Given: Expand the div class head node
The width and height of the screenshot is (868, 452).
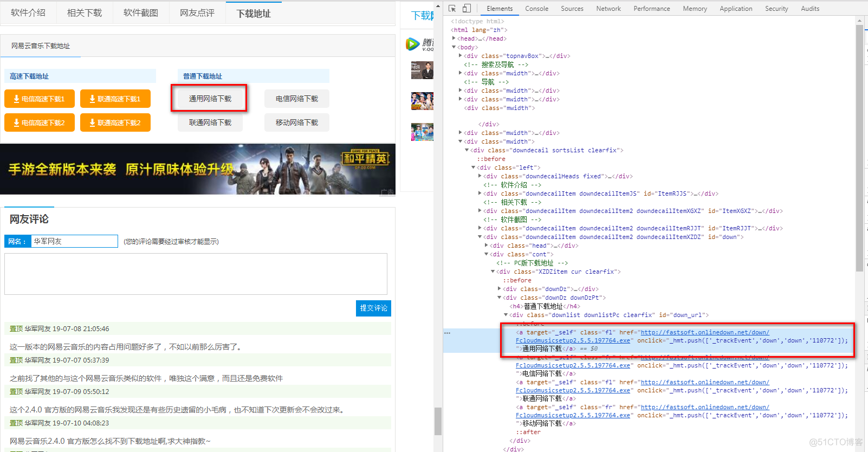Looking at the screenshot, I should (487, 246).
